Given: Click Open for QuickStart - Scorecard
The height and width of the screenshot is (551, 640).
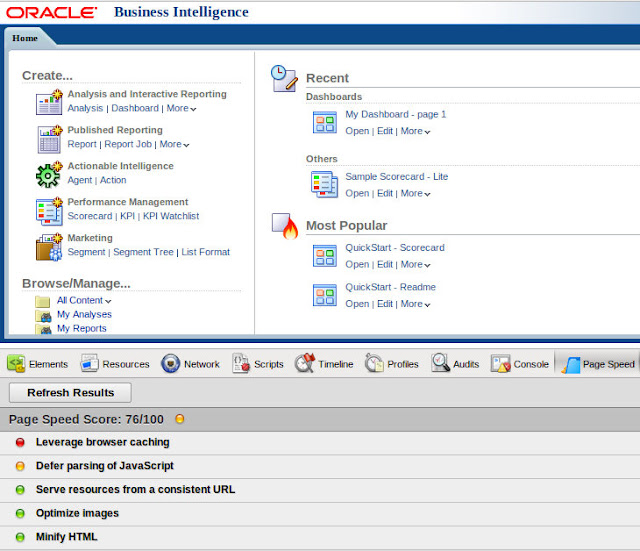Looking at the screenshot, I should (357, 264).
